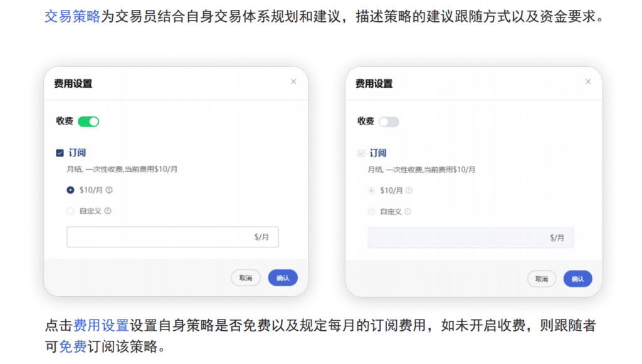This screenshot has width=642, height=364.
Task: Open the 交易策略 link in the text
Action: click(x=72, y=17)
